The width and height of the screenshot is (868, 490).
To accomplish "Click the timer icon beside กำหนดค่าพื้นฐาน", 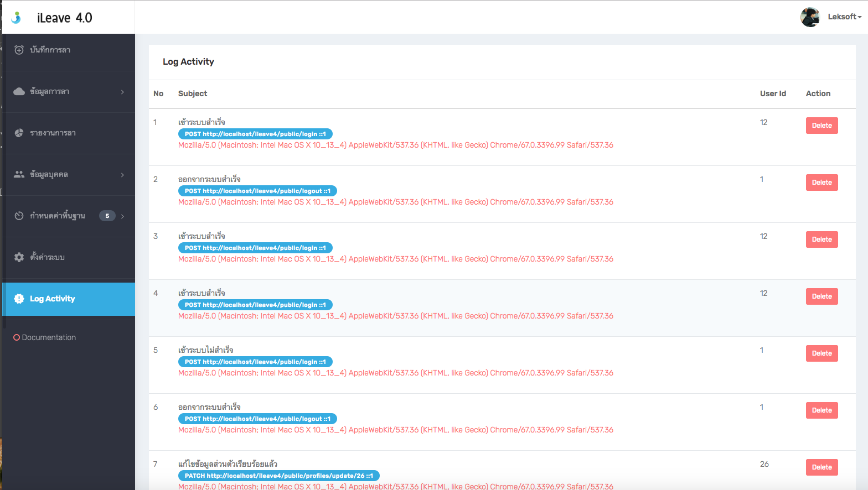I will [x=19, y=216].
